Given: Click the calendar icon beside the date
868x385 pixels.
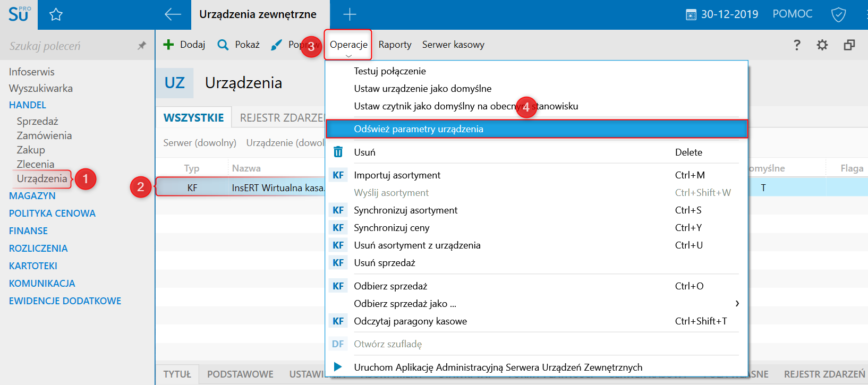Looking at the screenshot, I should tap(691, 15).
